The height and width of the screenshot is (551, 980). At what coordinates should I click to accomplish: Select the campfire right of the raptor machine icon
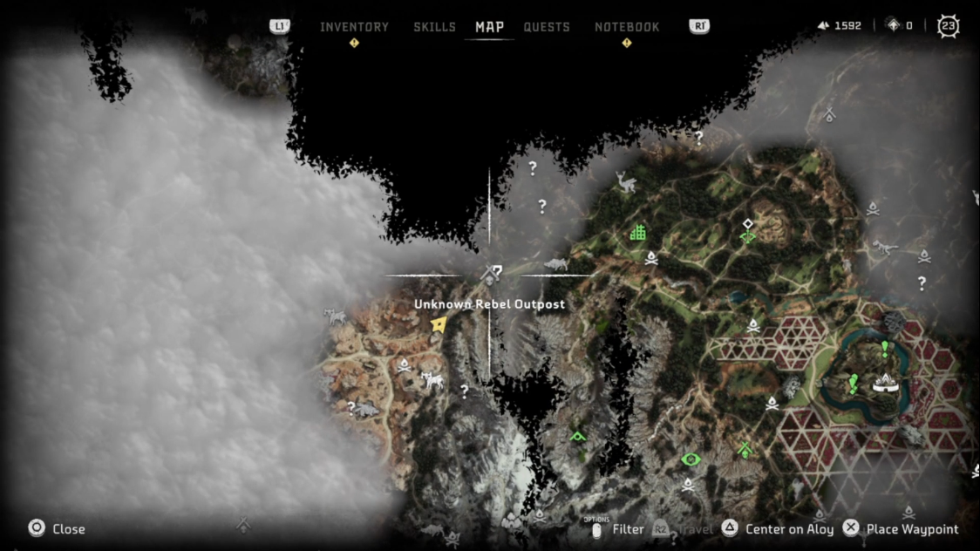(923, 256)
